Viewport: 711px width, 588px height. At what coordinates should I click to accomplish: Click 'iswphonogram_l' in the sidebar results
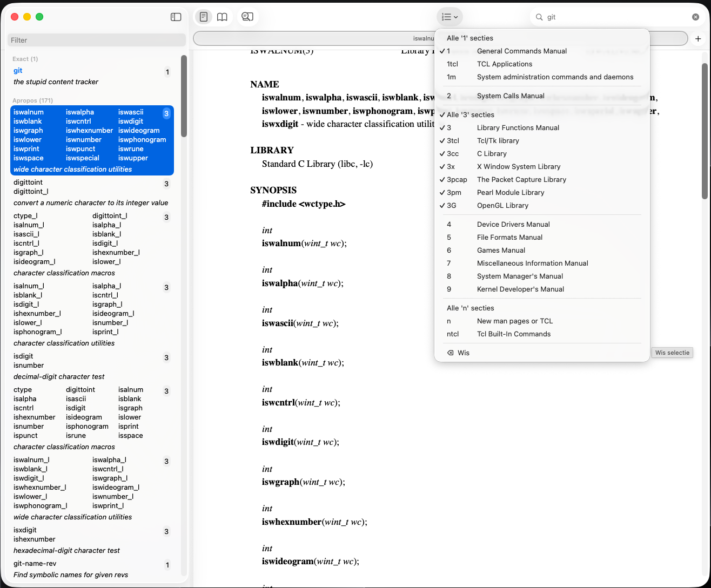tap(40, 506)
